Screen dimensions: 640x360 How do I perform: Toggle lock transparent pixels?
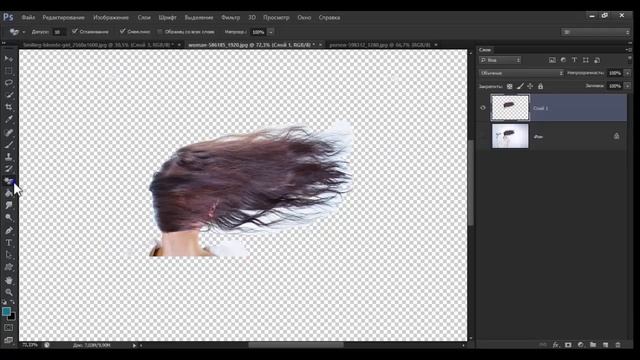pyautogui.click(x=509, y=86)
